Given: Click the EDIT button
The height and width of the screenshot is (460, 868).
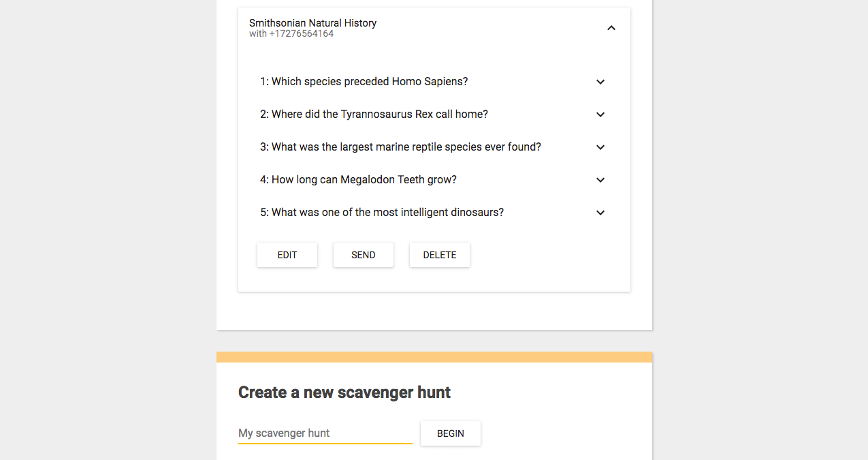Looking at the screenshot, I should pos(287,255).
